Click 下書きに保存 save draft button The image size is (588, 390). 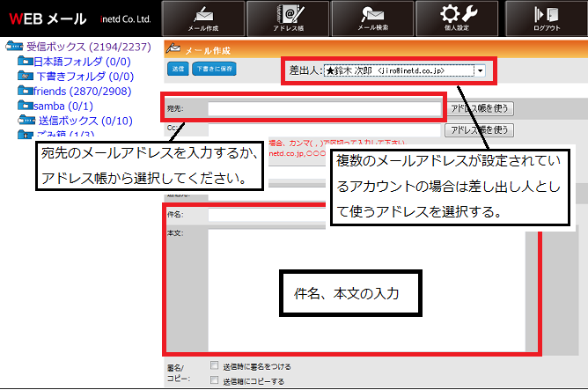[214, 69]
